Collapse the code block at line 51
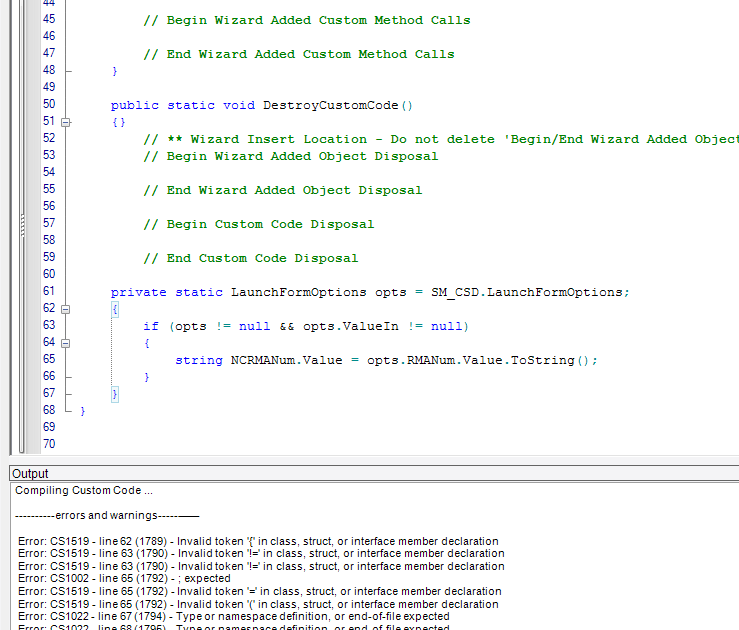The image size is (739, 630). point(66,123)
